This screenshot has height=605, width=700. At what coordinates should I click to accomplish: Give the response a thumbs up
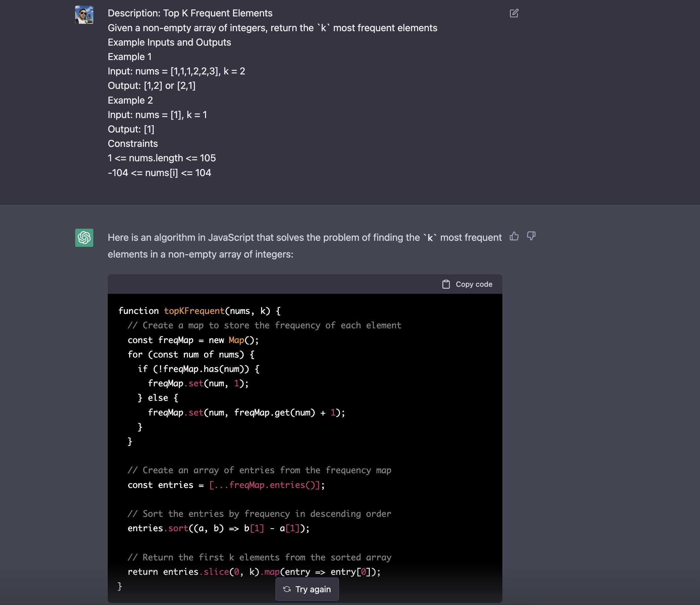(514, 236)
